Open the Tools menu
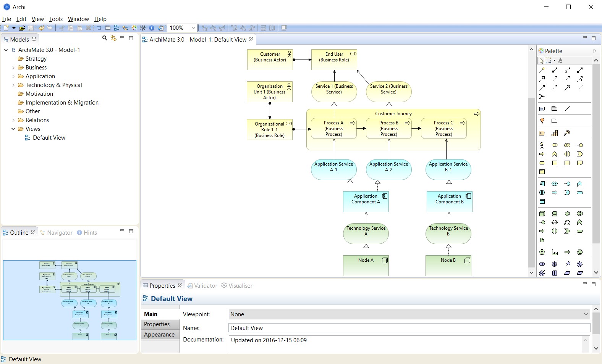The image size is (602, 364). click(x=56, y=19)
